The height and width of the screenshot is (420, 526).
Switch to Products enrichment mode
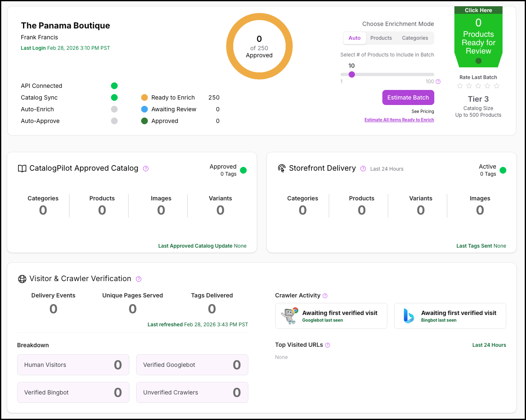pos(381,38)
